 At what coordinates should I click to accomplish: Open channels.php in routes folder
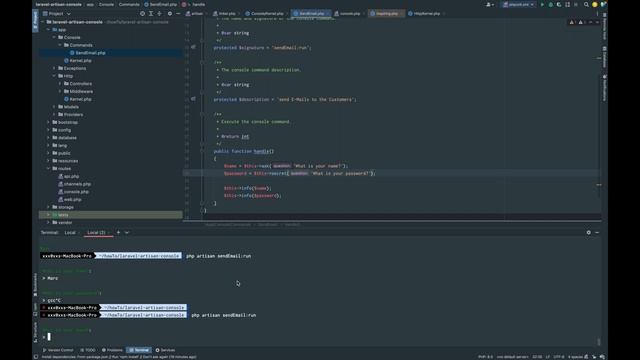point(77,184)
